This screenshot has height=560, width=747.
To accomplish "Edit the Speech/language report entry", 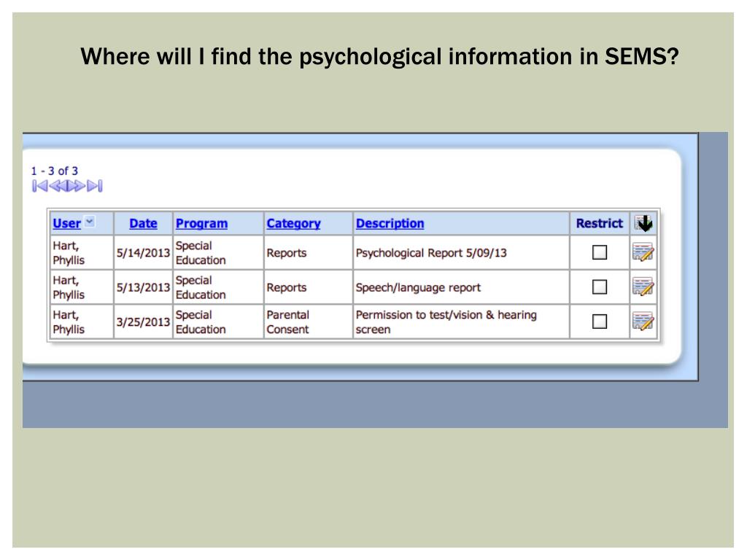I will 643,287.
